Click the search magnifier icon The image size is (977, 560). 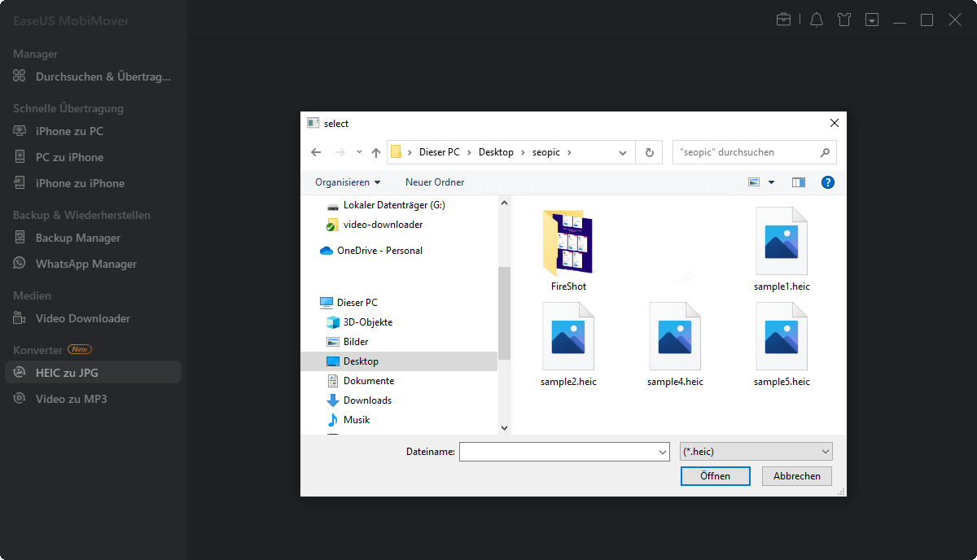tap(825, 152)
